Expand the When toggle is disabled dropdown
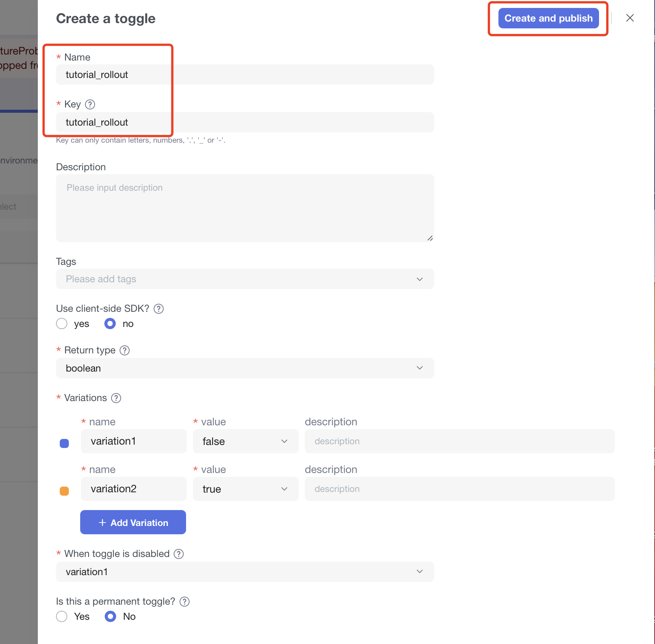The image size is (655, 644). (x=245, y=572)
